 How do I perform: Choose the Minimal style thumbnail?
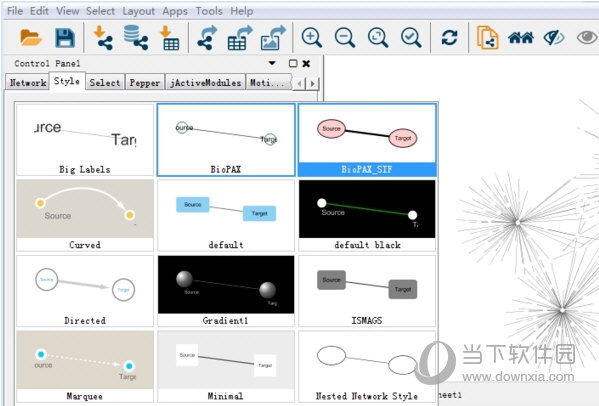click(226, 367)
